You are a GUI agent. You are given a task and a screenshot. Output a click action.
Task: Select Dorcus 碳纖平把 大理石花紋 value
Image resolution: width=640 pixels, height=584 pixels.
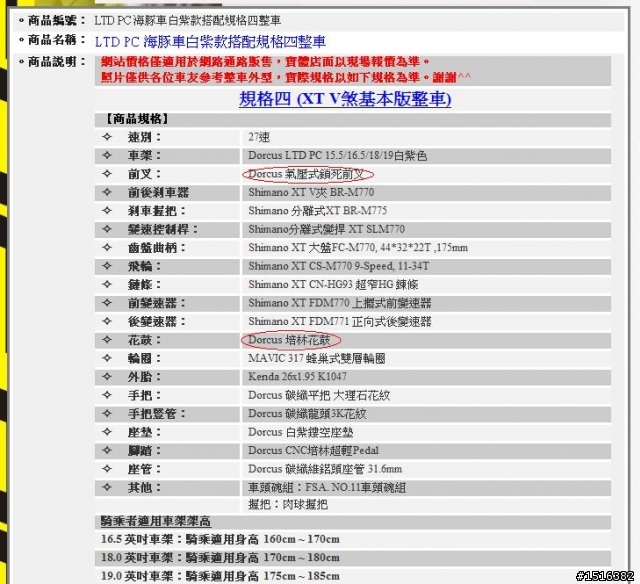point(319,395)
